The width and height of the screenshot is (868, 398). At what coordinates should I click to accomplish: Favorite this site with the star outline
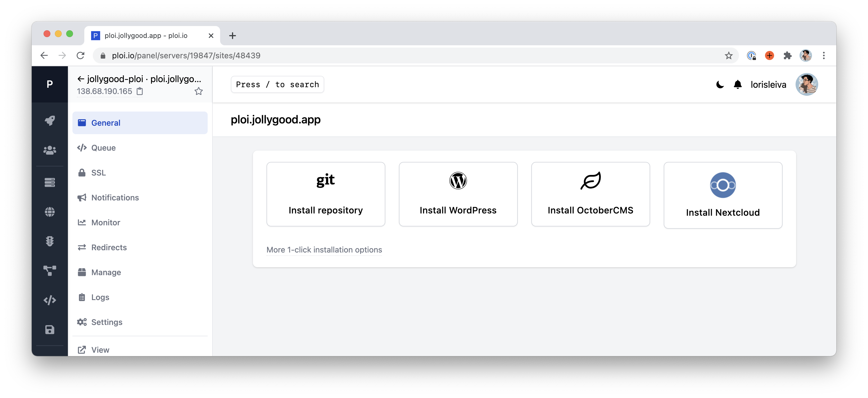click(199, 91)
